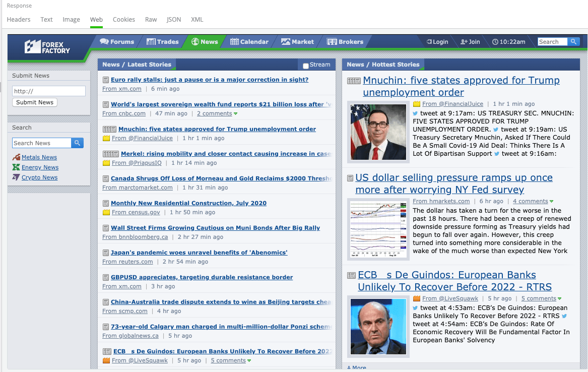Click the impact icon beside Merkel rising mobility story
588x372 pixels.
point(111,154)
